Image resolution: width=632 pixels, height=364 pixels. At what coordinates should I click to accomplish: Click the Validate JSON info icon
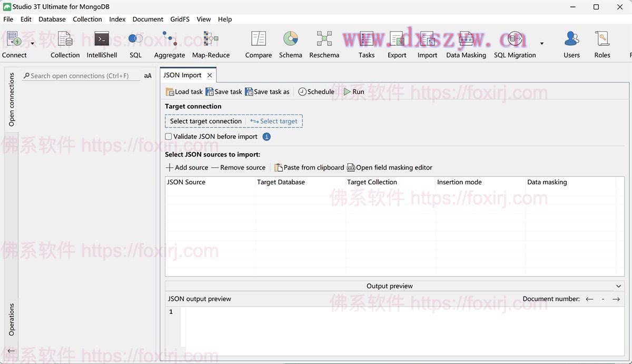[x=266, y=136]
